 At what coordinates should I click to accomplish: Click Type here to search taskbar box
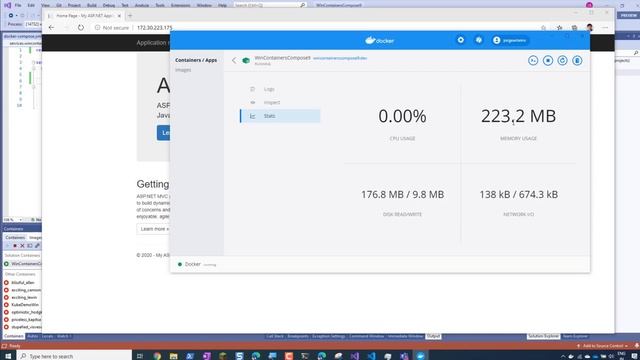[x=74, y=356]
